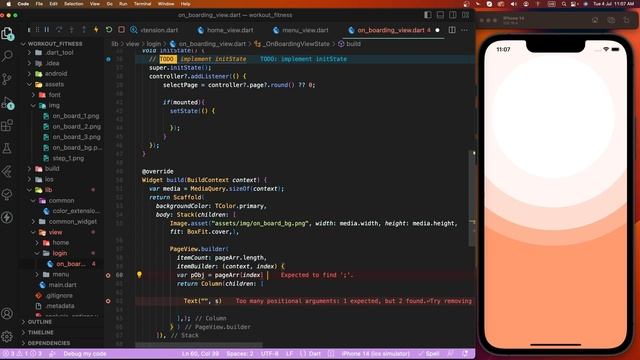Open main.dart in explorer
Viewport: 640px width, 360px height.
point(62,284)
